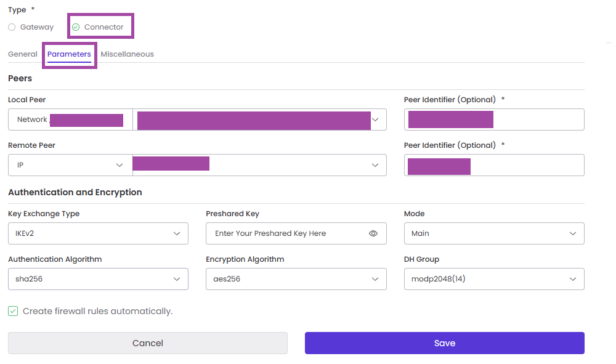Click the Cancel button
The height and width of the screenshot is (364, 616).
tap(147, 343)
